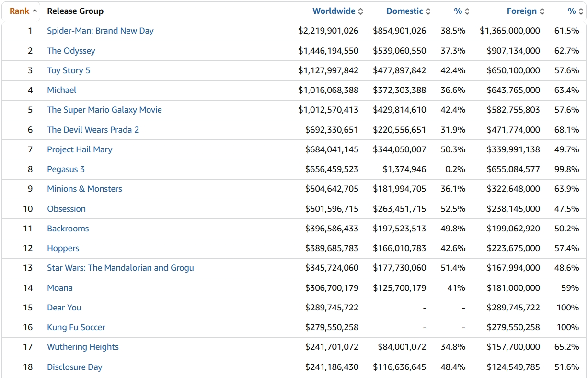
Task: Sort table by Rank column header
Action: point(23,11)
